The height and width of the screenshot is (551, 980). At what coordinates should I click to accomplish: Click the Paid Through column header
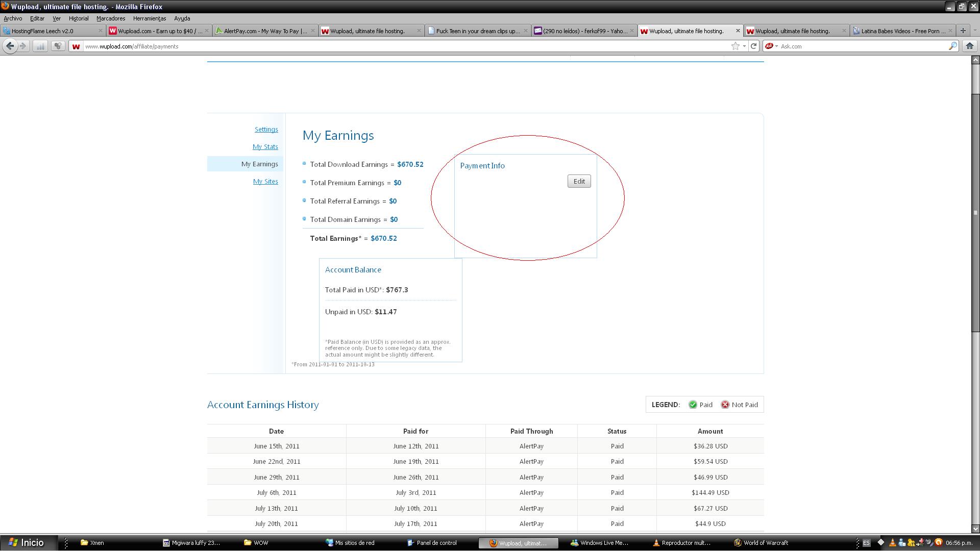(531, 431)
